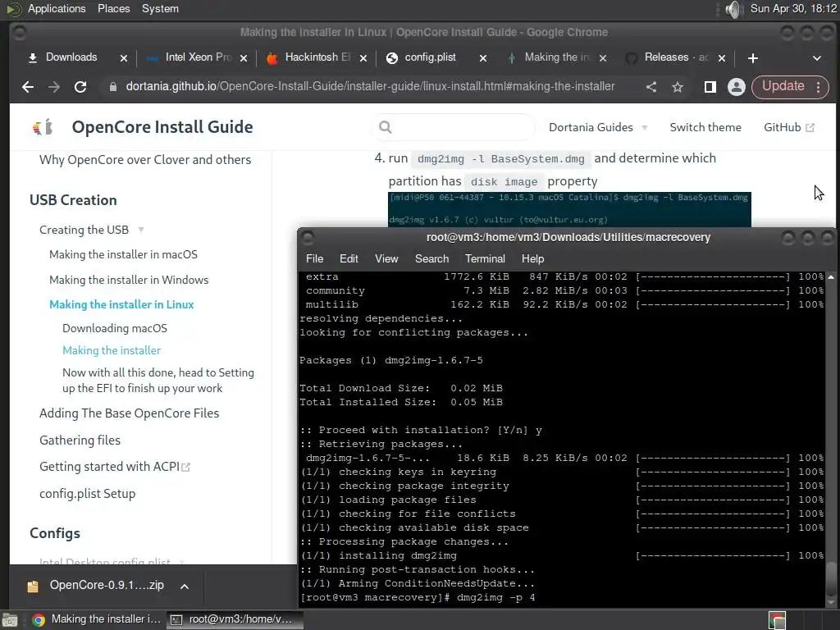
Task: Click the guide search field
Action: [x=454, y=127]
